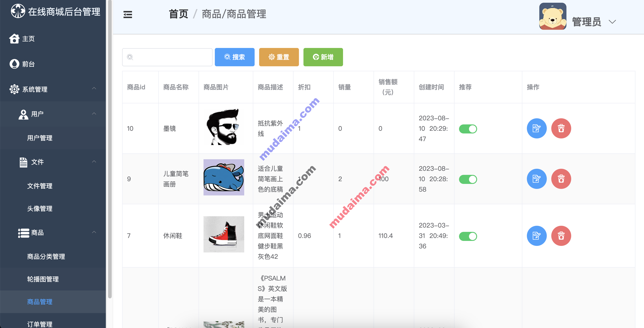Image resolution: width=644 pixels, height=328 pixels.
Task: Click the 系统管理 gear icon
Action: (x=14, y=89)
